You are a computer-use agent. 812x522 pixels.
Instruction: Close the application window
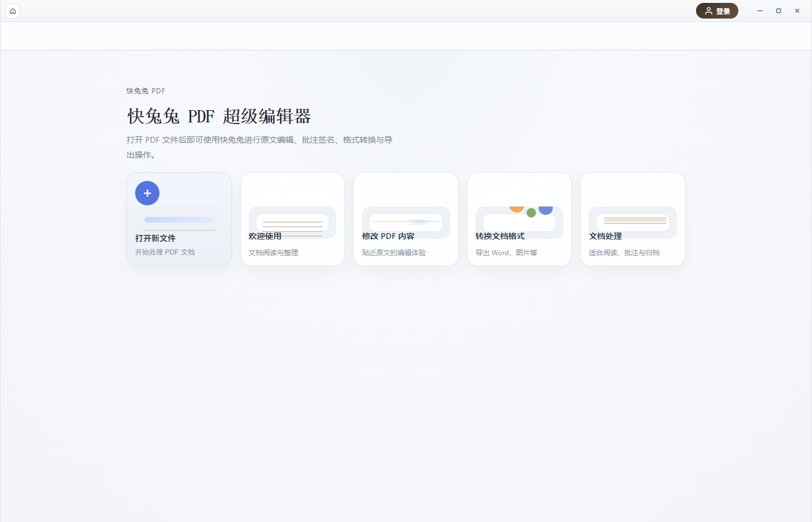(797, 11)
